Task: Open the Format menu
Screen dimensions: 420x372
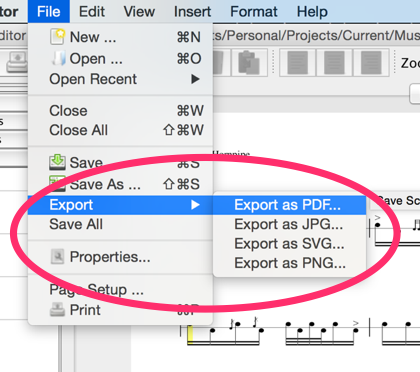Action: tap(254, 12)
